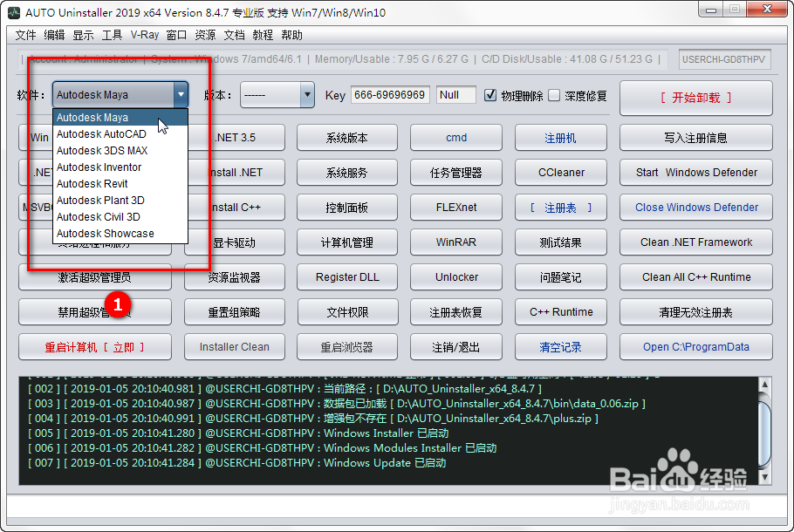Select Autodesk Civil 3D in the list

pos(120,216)
